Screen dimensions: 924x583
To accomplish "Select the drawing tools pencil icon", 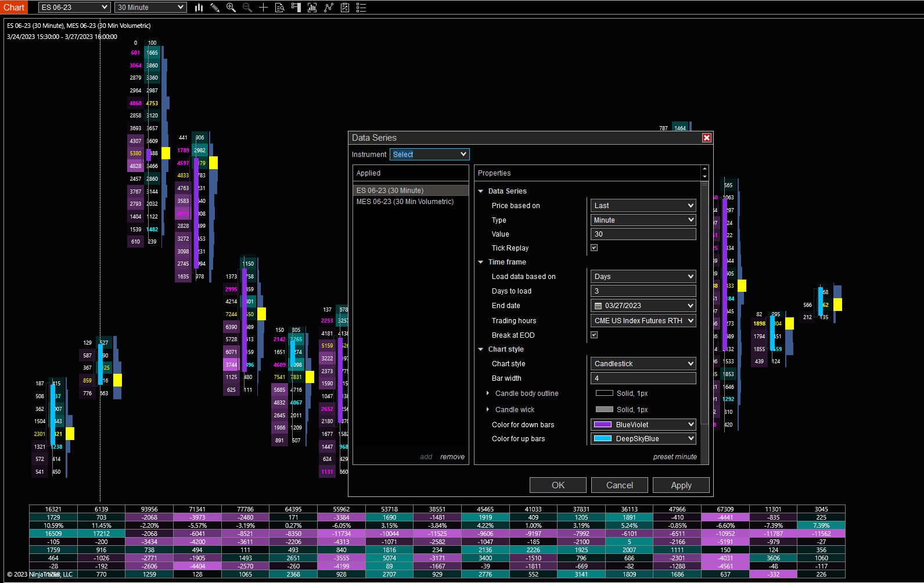I will (215, 8).
